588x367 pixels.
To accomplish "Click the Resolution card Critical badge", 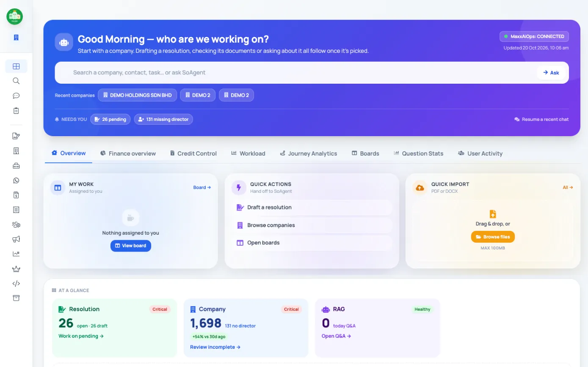I will [x=160, y=309].
